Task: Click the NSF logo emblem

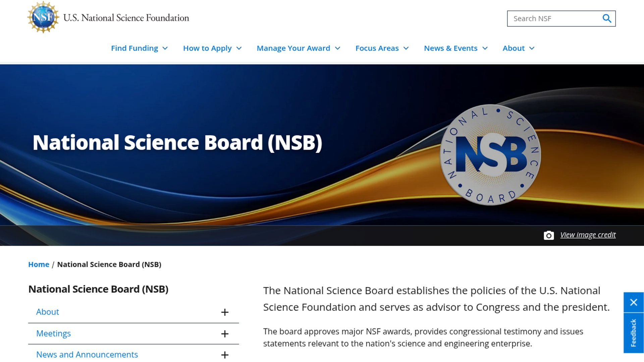Action: 43,17
